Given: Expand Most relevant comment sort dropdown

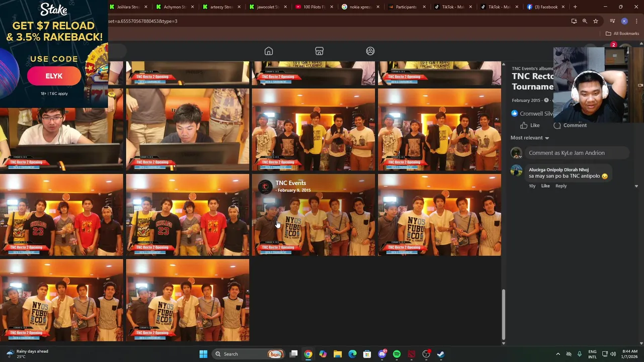Looking at the screenshot, I should (x=529, y=138).
